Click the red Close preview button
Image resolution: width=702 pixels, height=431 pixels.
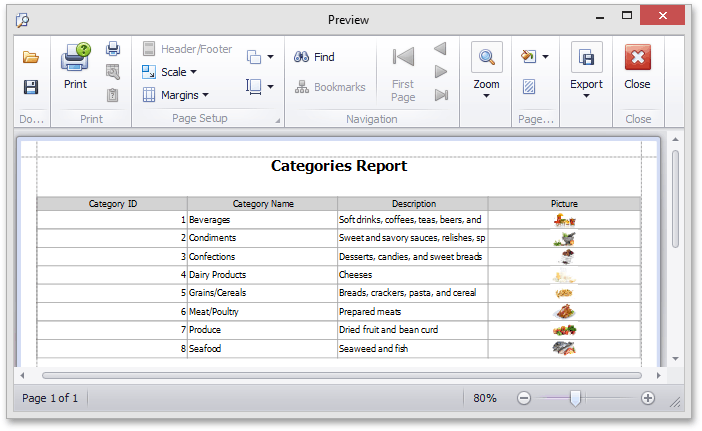tap(638, 66)
